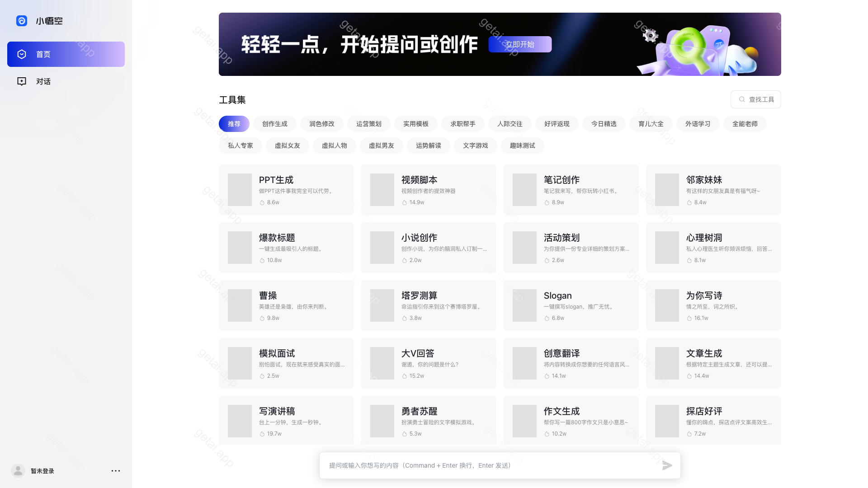Click the 作文生成 tool title
This screenshot has height=488, width=868.
coord(562,411)
